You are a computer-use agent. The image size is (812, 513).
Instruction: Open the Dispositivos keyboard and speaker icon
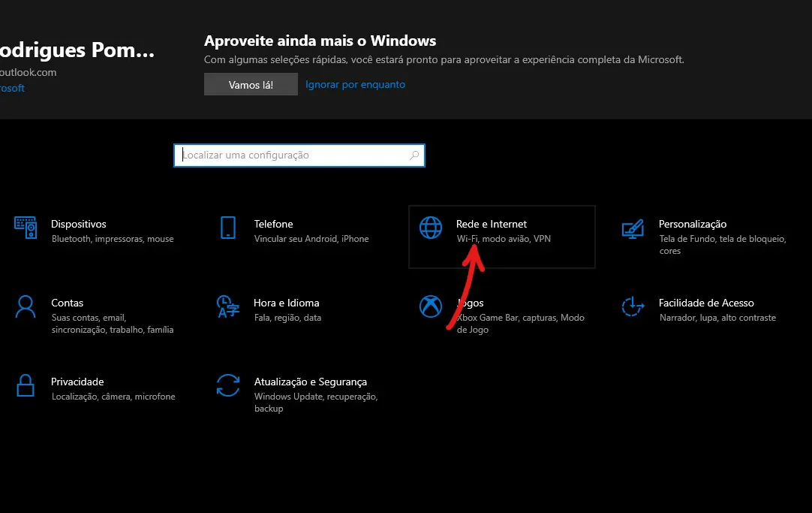click(26, 228)
